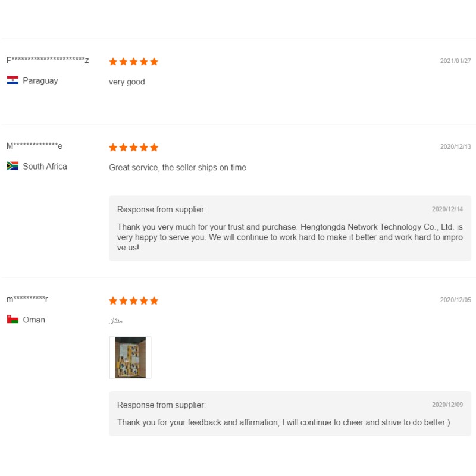Click the review date 2021/01/27
476x476 pixels.
455,61
